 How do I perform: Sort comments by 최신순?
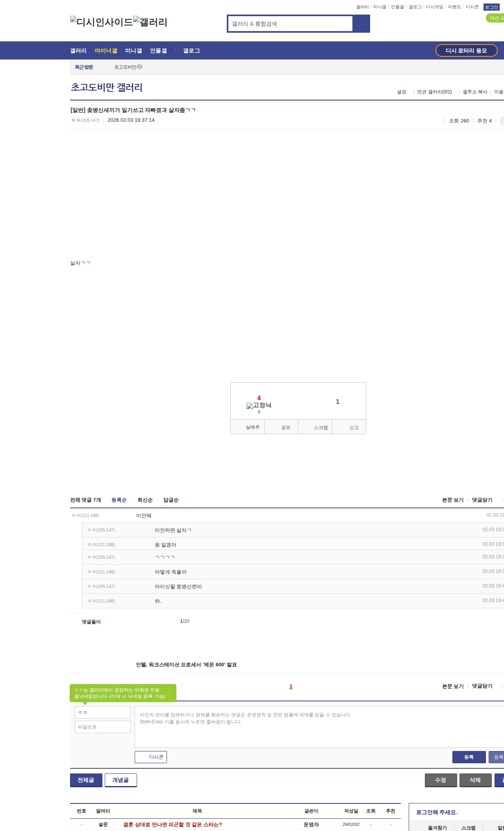tap(145, 500)
